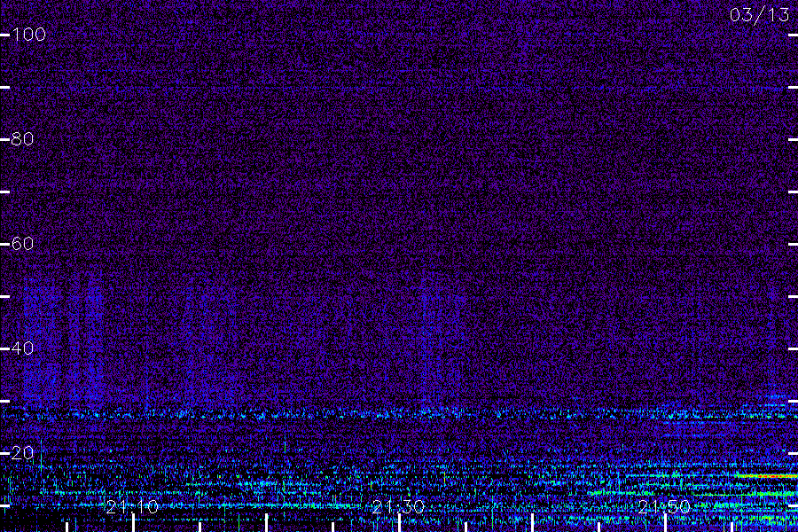Image resolution: width=798 pixels, height=532 pixels.
Task: Click the red high-intensity signal streak
Action: [x=768, y=476]
